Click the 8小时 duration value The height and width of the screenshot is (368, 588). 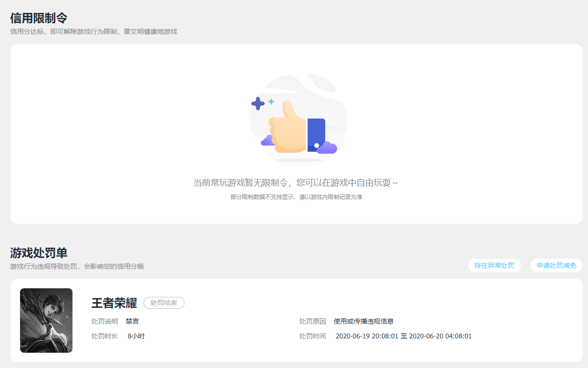coord(136,336)
